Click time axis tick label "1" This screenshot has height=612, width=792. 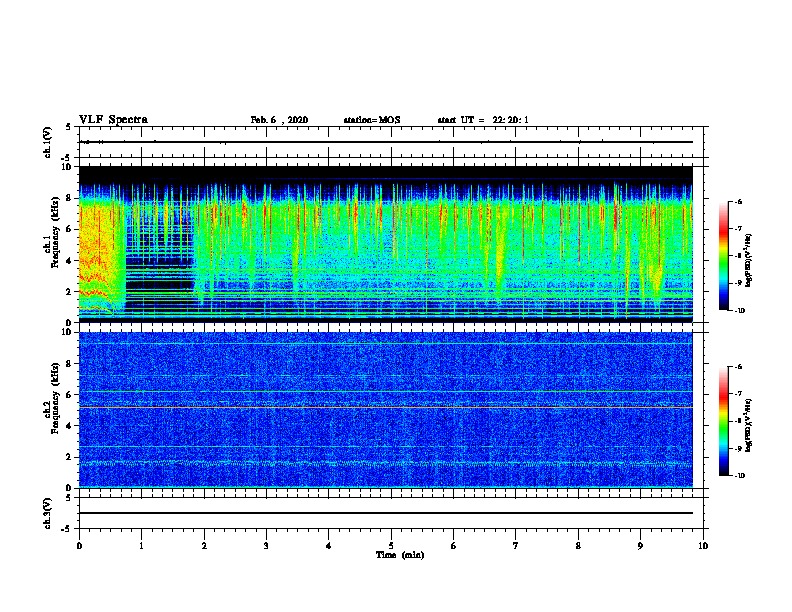coord(141,546)
